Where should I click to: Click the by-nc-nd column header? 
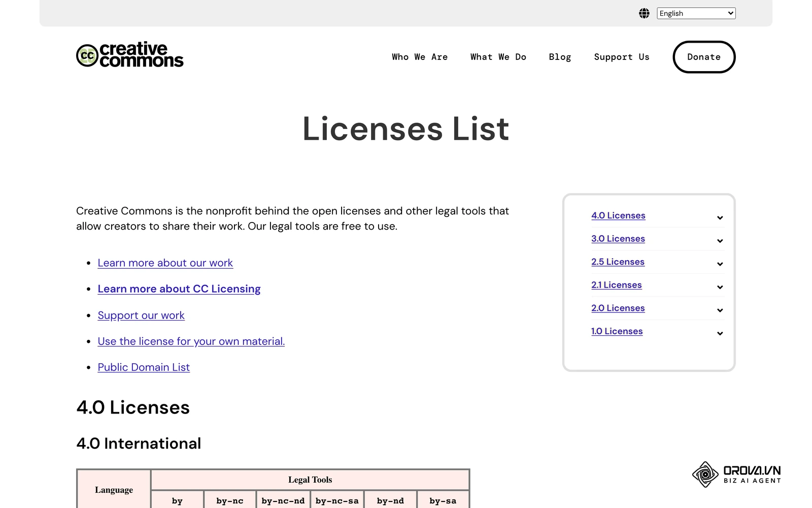click(283, 500)
